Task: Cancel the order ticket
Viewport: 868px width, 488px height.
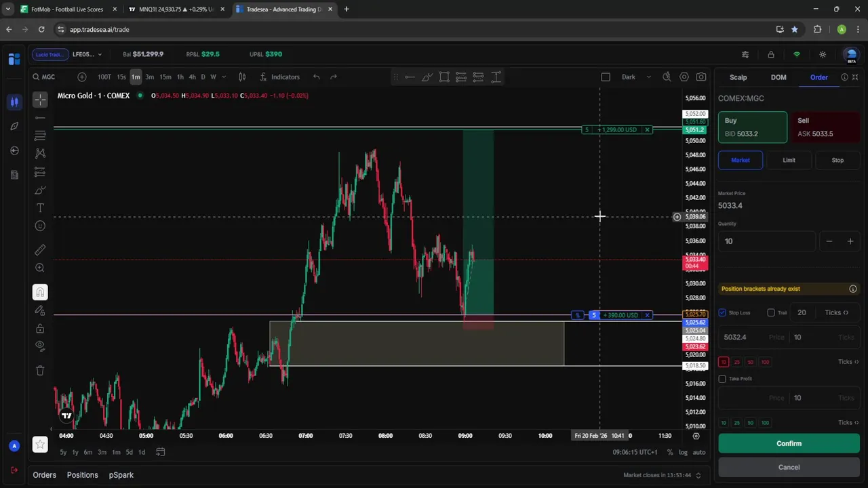Action: [789, 467]
